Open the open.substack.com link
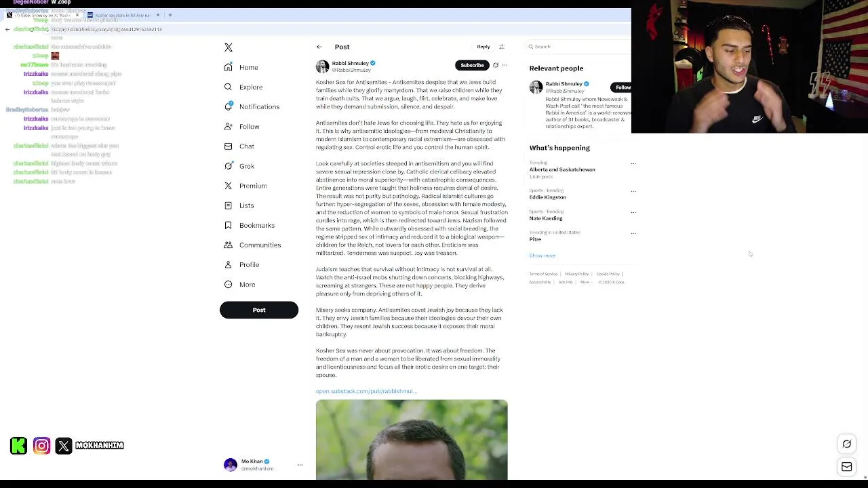Screen dimensions: 868x488 (x=366, y=391)
